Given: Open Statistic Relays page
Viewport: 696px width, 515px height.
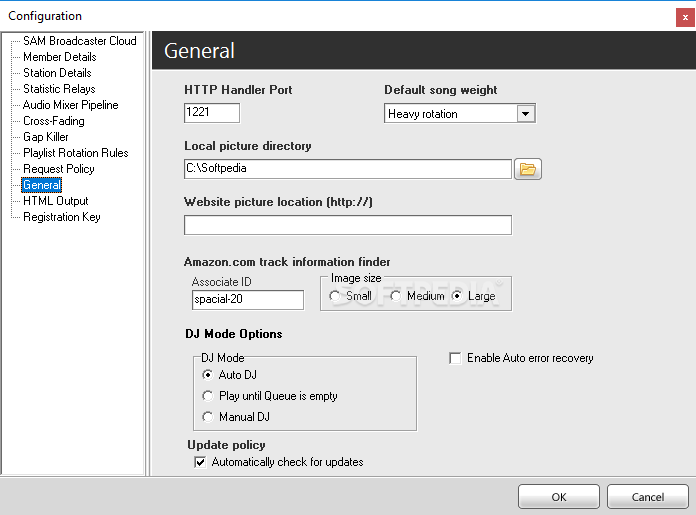Looking at the screenshot, I should pos(59,89).
